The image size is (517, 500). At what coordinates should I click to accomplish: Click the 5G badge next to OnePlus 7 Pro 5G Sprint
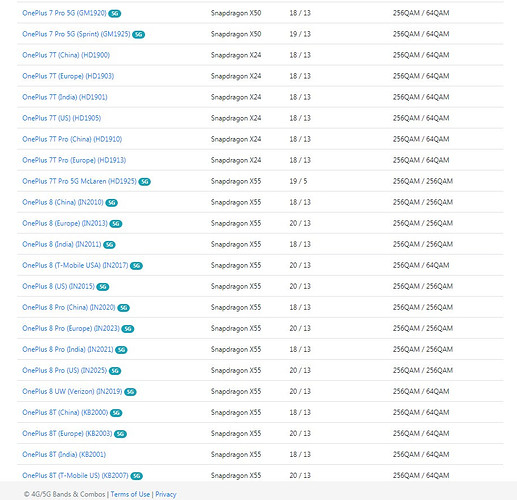[x=138, y=35]
